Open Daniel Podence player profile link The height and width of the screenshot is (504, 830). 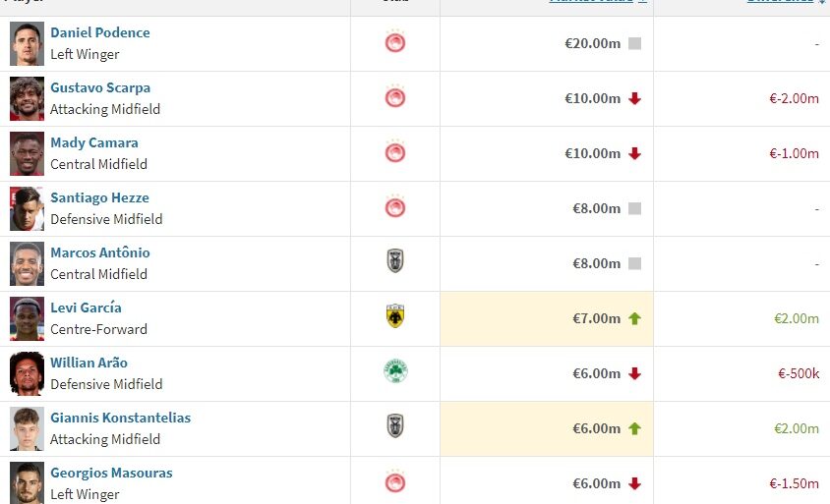point(100,32)
